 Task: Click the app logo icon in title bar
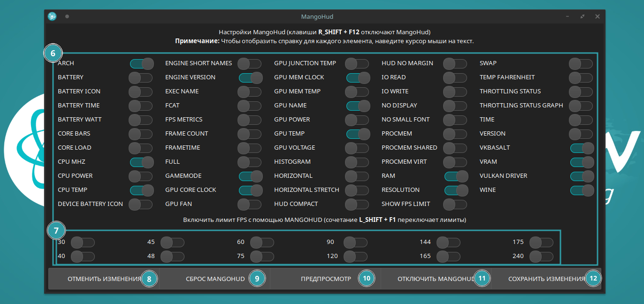tap(52, 16)
